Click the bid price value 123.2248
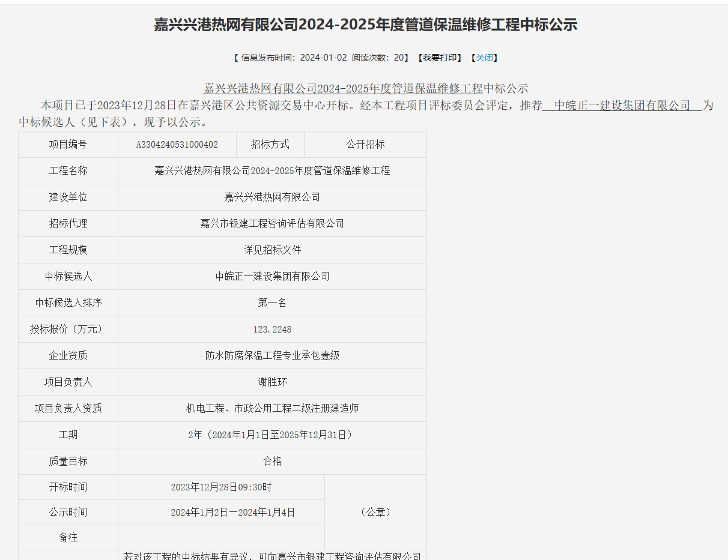 [x=272, y=330]
